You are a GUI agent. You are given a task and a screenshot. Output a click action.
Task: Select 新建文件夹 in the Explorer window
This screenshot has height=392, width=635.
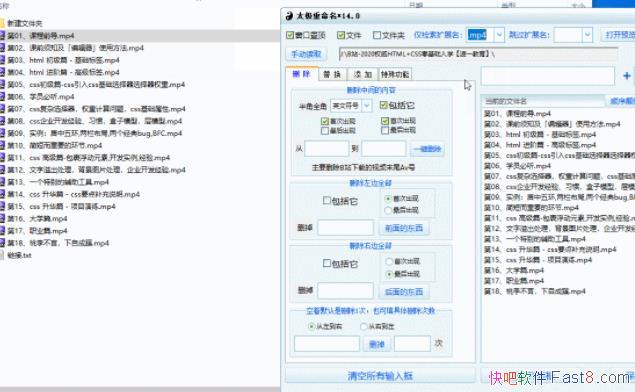[25, 23]
